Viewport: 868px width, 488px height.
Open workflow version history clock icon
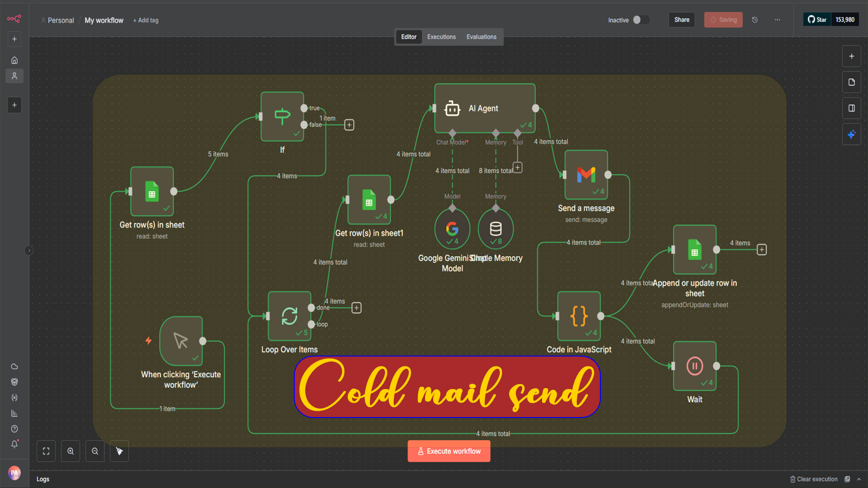755,20
